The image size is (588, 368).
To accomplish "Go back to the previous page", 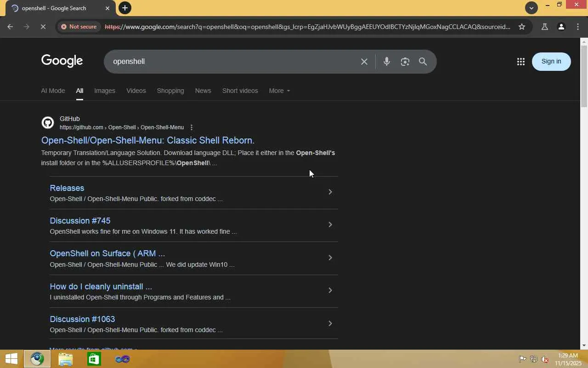I will 10,27.
